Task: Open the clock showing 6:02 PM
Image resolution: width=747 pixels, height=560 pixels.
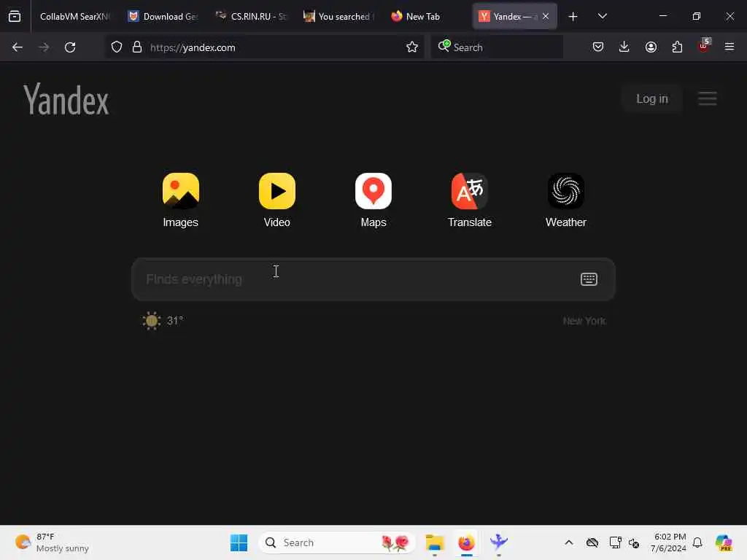Action: click(669, 542)
